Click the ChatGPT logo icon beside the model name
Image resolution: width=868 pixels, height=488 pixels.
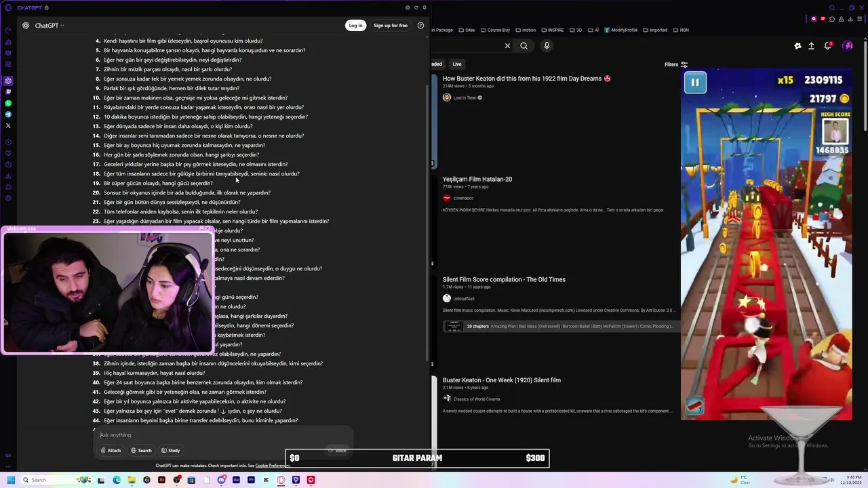click(x=26, y=26)
